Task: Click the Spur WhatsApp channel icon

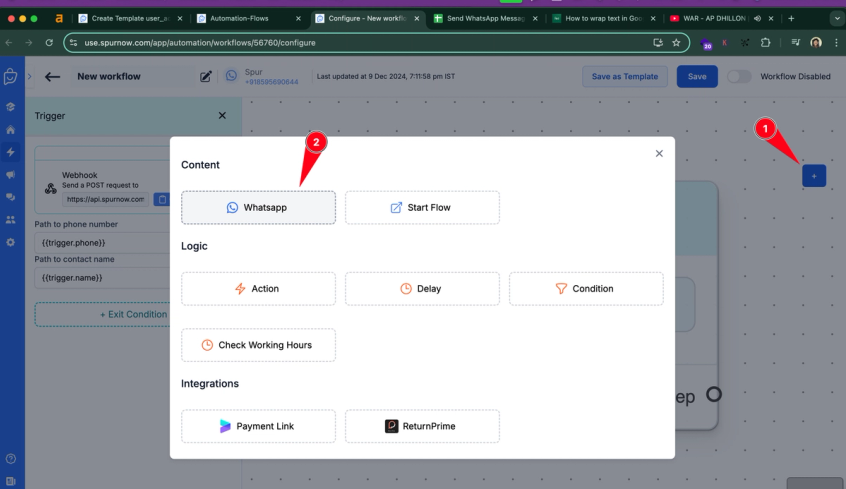Action: point(231,76)
